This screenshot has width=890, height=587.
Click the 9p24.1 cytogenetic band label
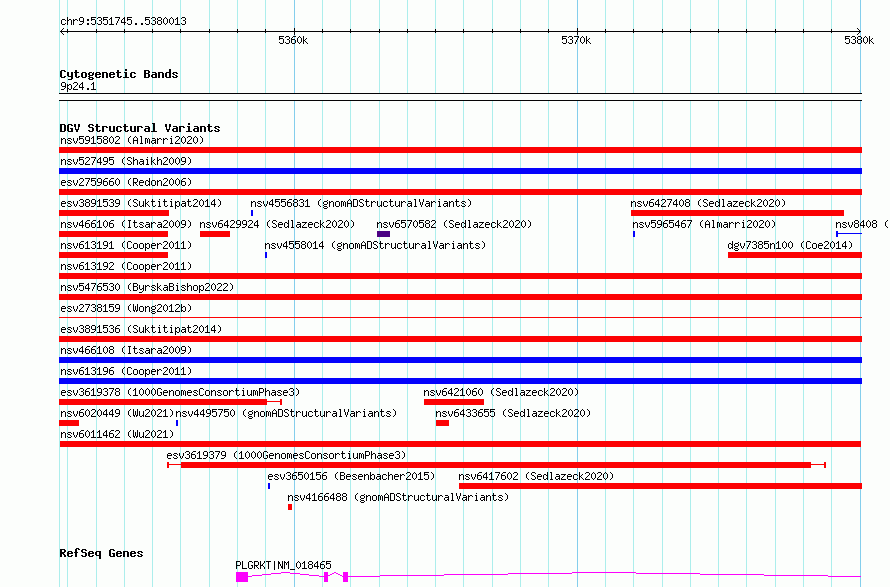pos(78,86)
